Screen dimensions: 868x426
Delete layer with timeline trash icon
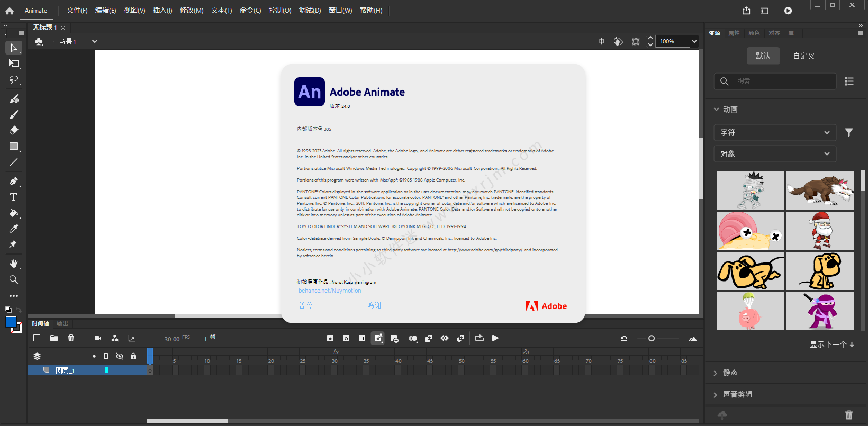coord(71,338)
